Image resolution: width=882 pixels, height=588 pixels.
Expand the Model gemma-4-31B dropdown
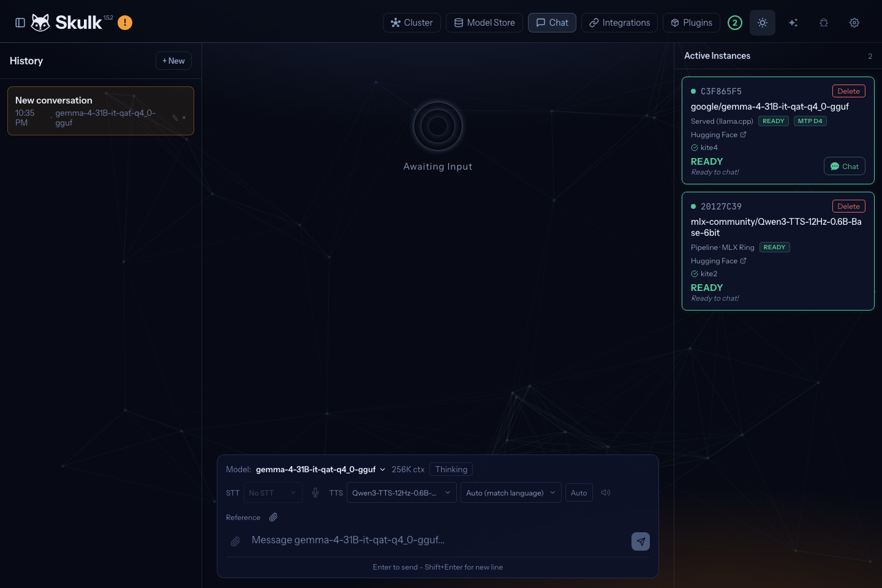(x=320, y=469)
